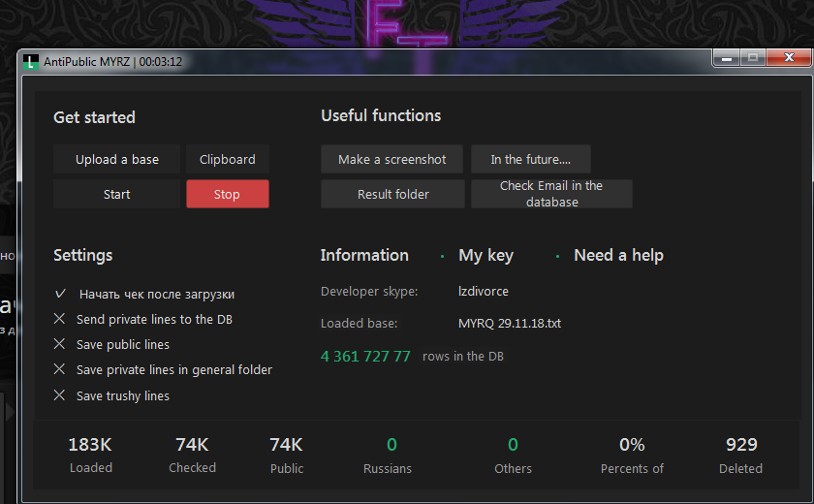Screen dimensions: 814x504
Task: Hit the red Stop button
Action: (x=228, y=194)
